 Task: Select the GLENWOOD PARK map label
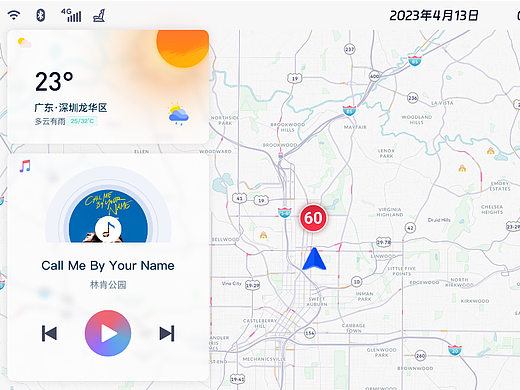click(x=382, y=353)
